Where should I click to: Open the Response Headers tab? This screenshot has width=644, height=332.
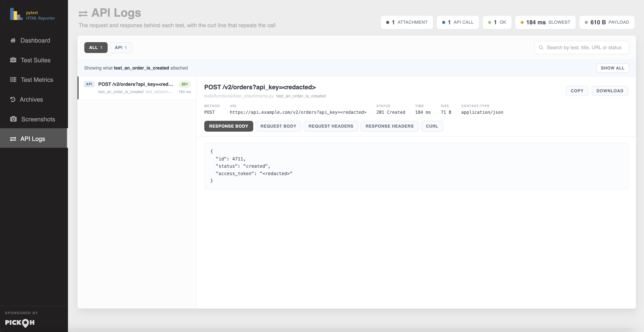[x=390, y=126]
